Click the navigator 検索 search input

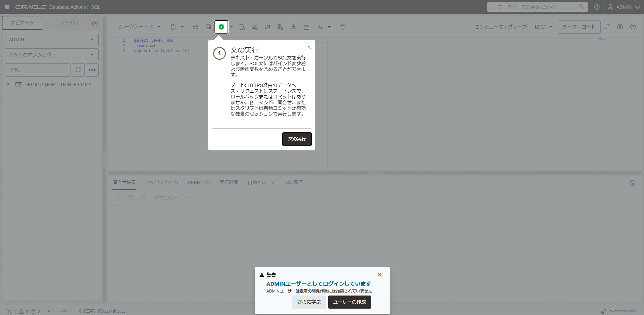tap(38, 70)
